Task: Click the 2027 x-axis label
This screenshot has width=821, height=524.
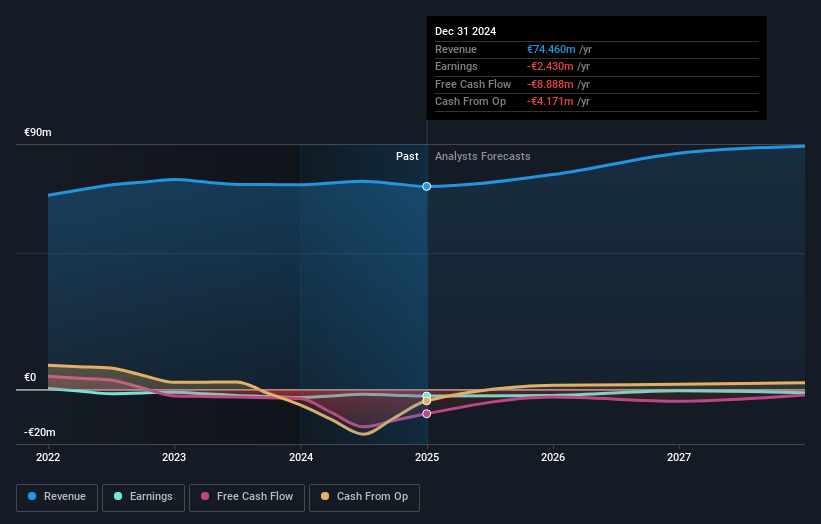Action: coord(679,457)
